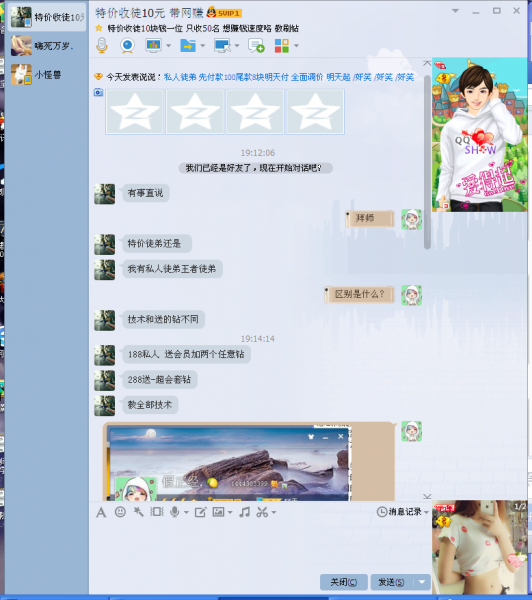532x600 pixels.
Task: Start a video call with the webcam icon
Action: tap(127, 46)
